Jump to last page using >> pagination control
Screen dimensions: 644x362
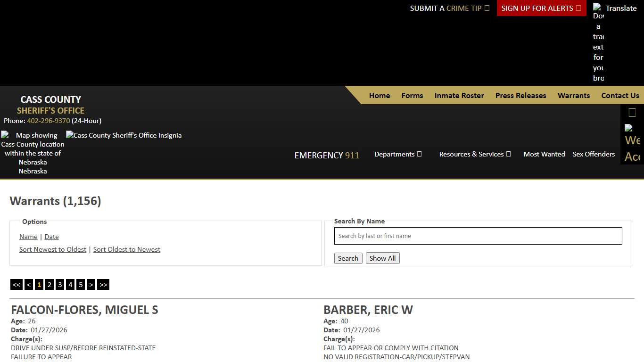click(103, 284)
